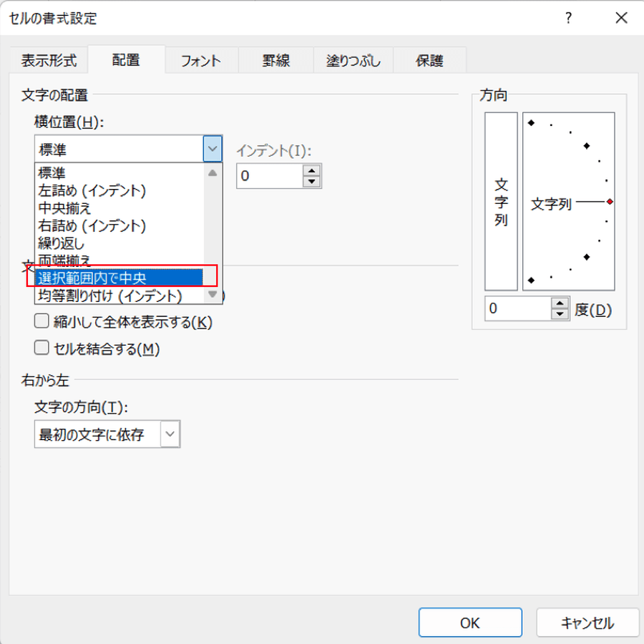Click the キャンセル button
The width and height of the screenshot is (644, 644).
(587, 623)
